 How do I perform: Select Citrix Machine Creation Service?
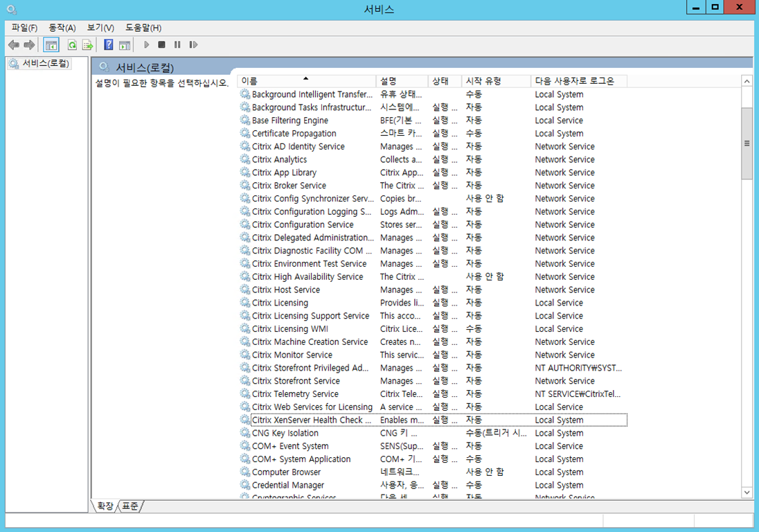tap(434, 342)
